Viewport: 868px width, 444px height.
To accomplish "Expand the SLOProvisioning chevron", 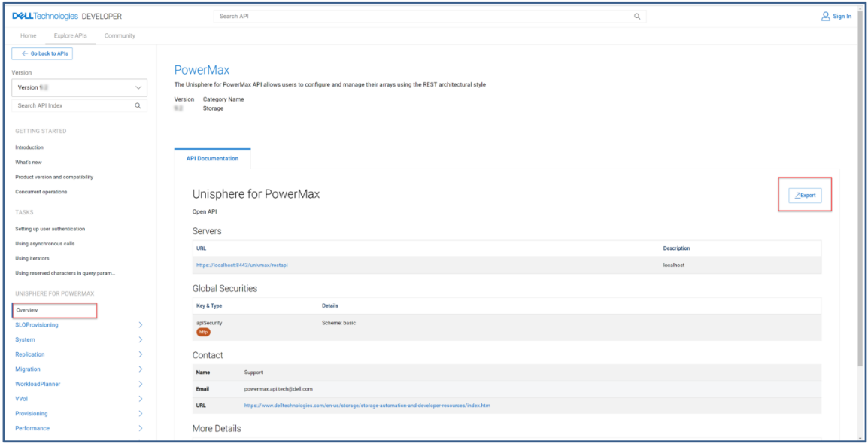I will tap(140, 325).
